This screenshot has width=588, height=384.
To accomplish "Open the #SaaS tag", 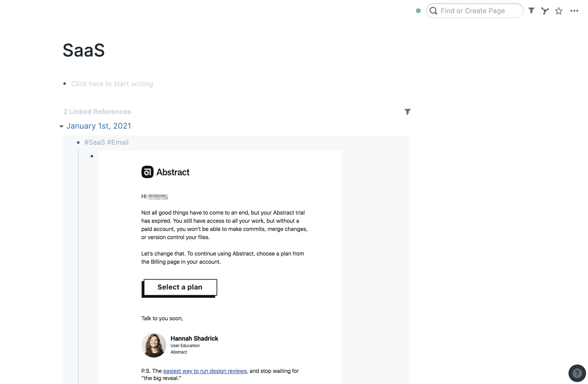I will (94, 142).
